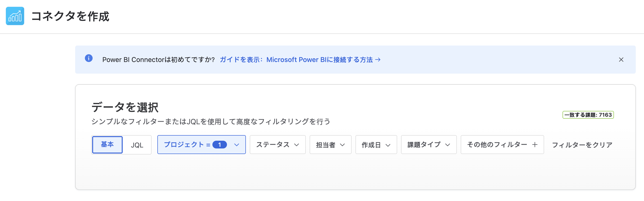
Task: Open the 課題タイプ dropdown
Action: 429,145
